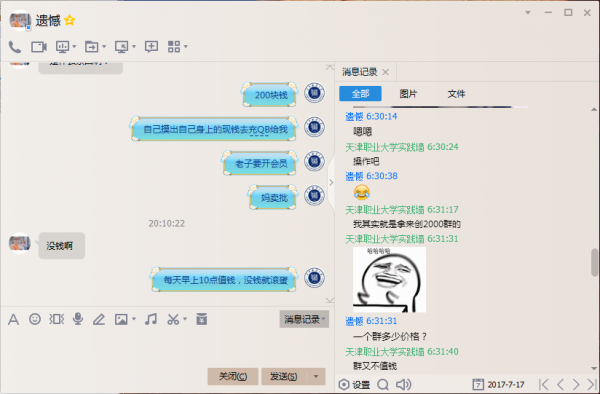Start a video call with camera icon
600x394 pixels.
coord(39,47)
